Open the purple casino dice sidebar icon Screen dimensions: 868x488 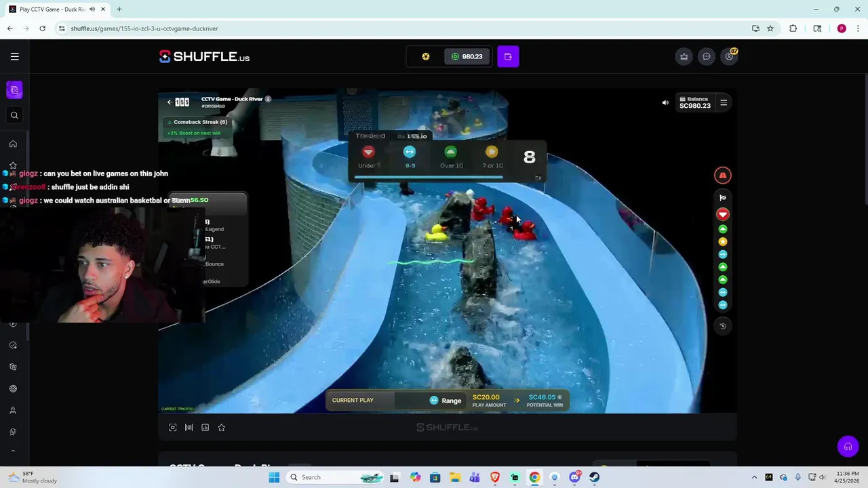pyautogui.click(x=14, y=89)
